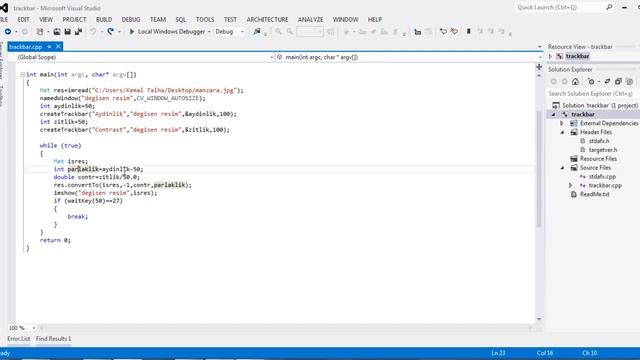Screen dimensions: 640x360
Task: Click the Redo arrow icon
Action: tap(110, 31)
